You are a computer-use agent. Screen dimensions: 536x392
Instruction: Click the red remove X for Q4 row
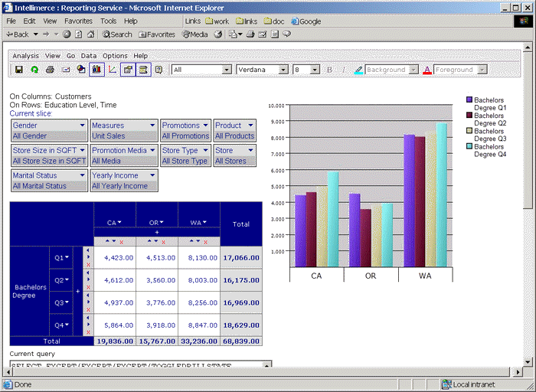coord(88,332)
